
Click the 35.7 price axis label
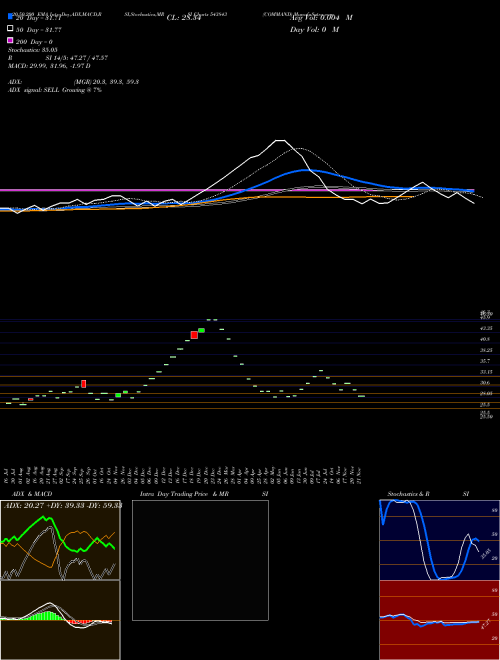pos(485,361)
